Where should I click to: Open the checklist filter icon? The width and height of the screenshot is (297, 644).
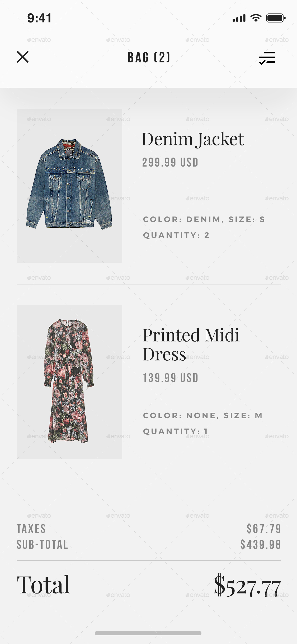tap(267, 58)
